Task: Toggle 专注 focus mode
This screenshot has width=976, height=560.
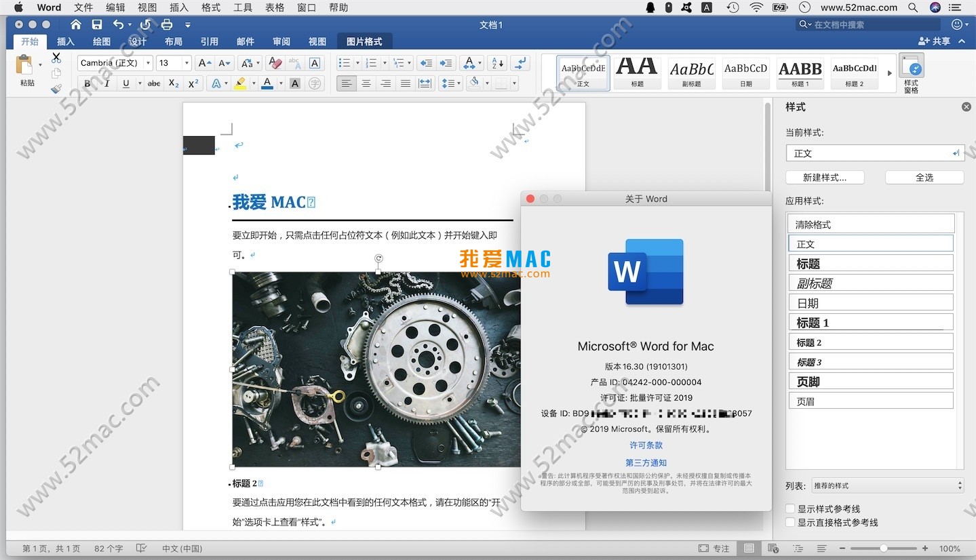Action: [714, 548]
